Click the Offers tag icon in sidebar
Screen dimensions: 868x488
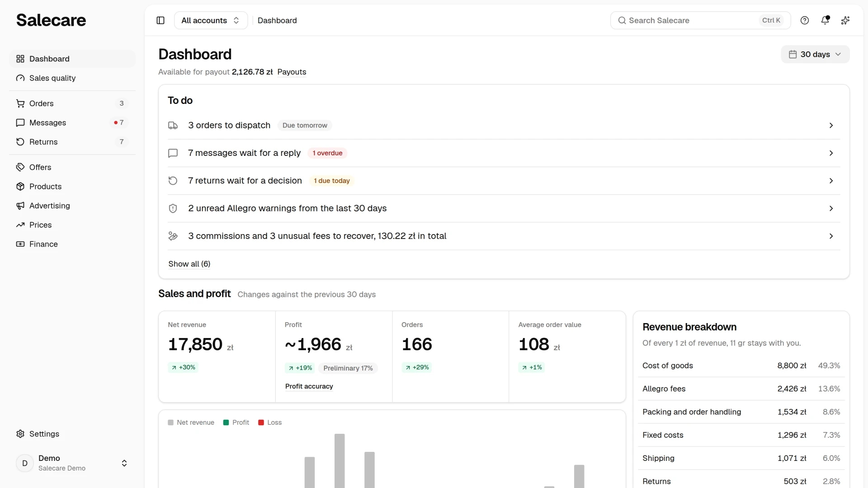[x=20, y=167]
